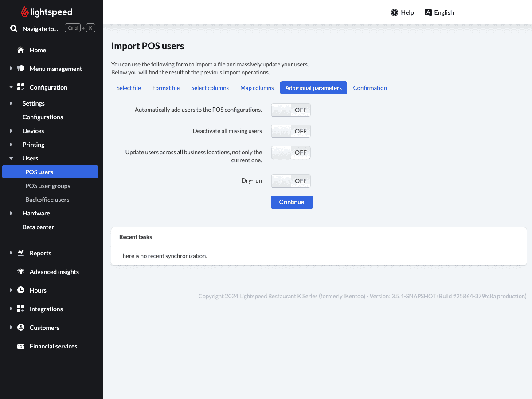This screenshot has width=532, height=399.
Task: Expand the Hours section arrow
Action: [11, 290]
